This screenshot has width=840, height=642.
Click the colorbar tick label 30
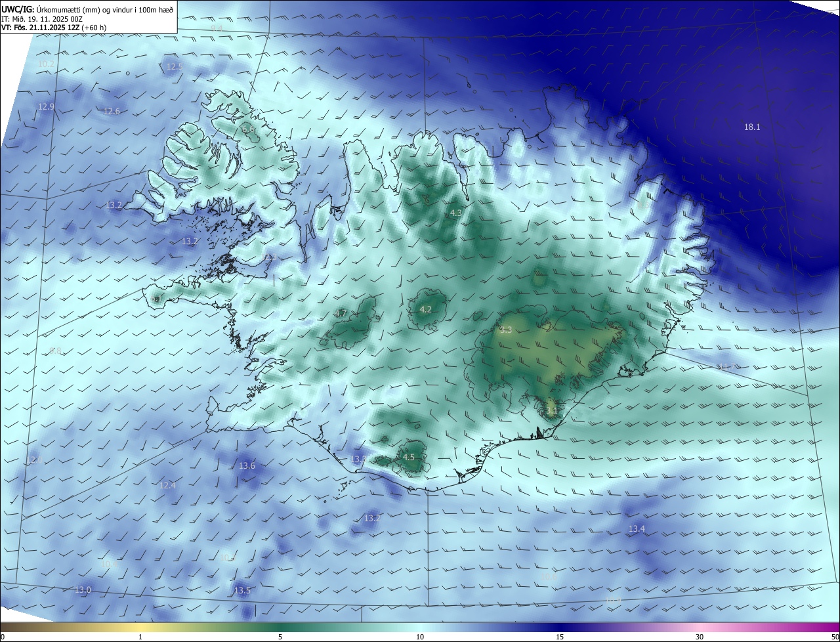[x=700, y=637]
